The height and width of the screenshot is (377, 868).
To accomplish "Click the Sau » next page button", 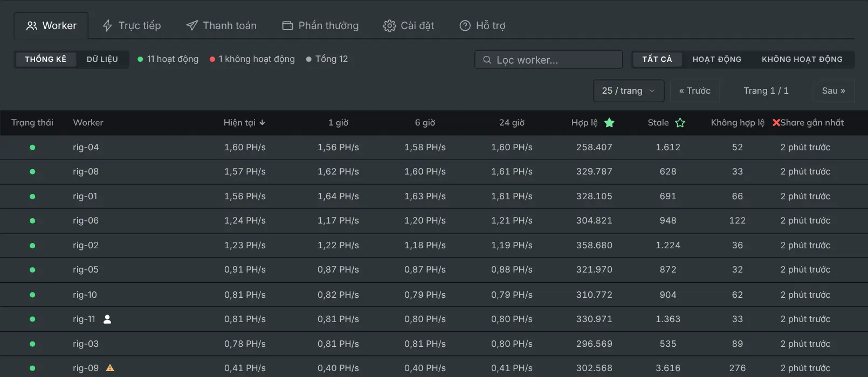I will (833, 91).
